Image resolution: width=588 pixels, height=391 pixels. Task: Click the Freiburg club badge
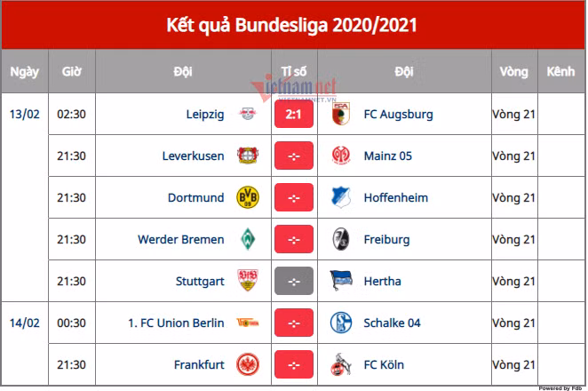339,239
